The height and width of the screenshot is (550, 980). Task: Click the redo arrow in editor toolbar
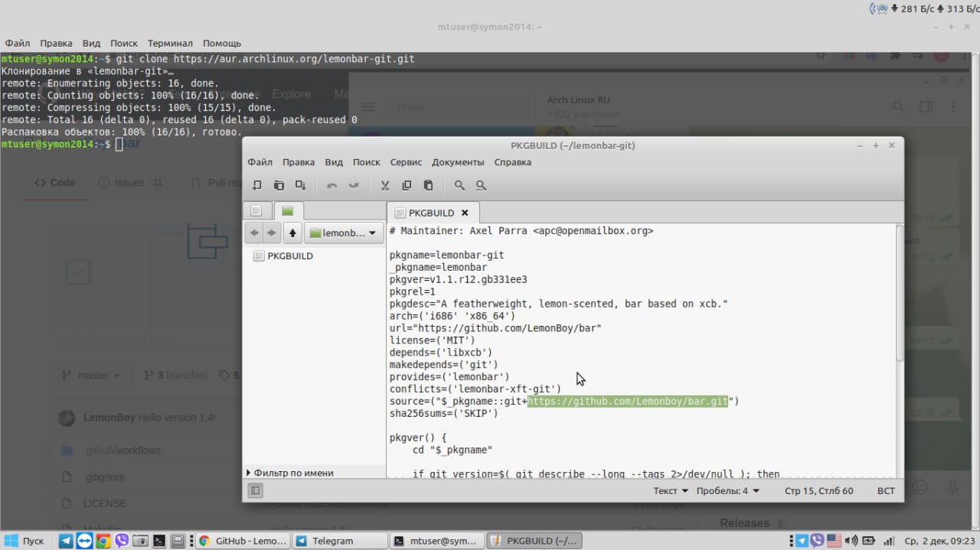tap(354, 185)
